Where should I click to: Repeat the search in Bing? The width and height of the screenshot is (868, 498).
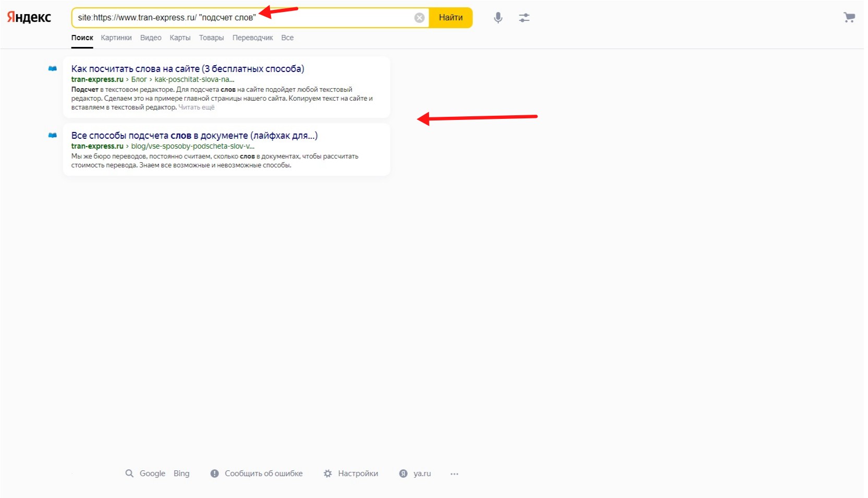pos(181,473)
